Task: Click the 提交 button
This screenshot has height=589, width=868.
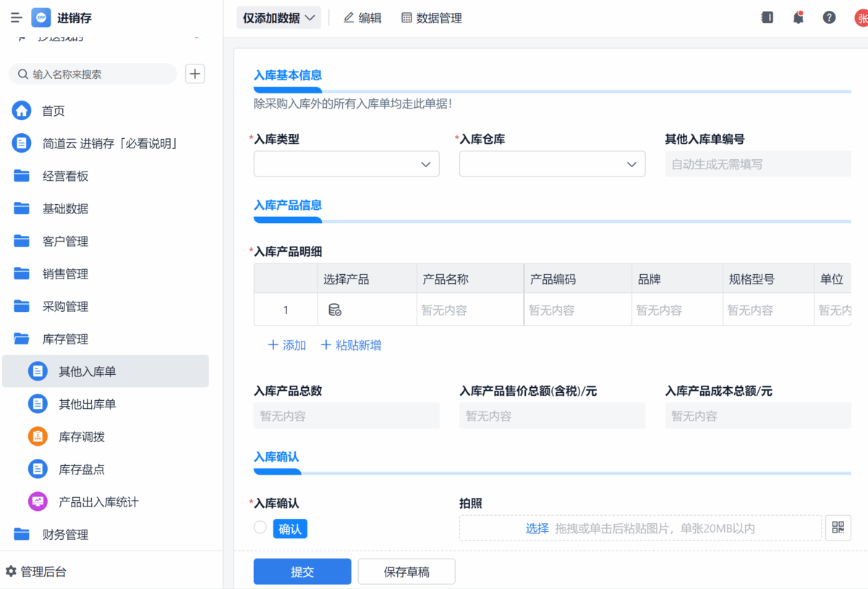Action: tap(302, 572)
